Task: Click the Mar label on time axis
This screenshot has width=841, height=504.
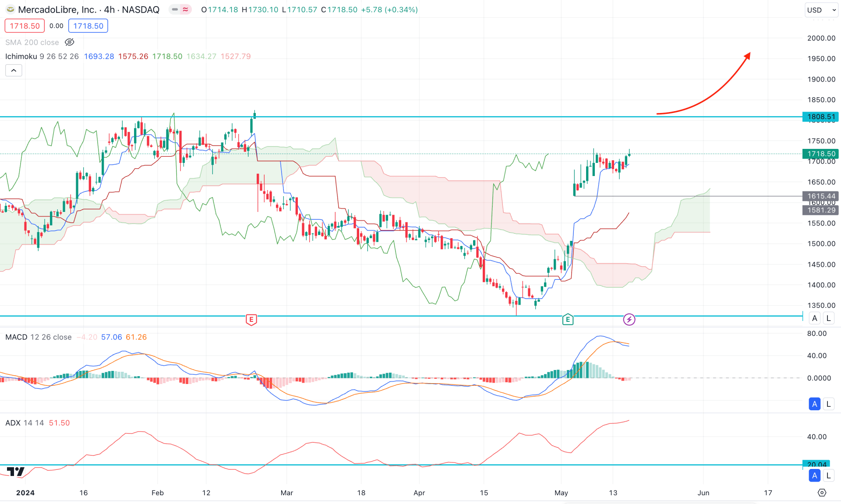Action: pyautogui.click(x=286, y=493)
